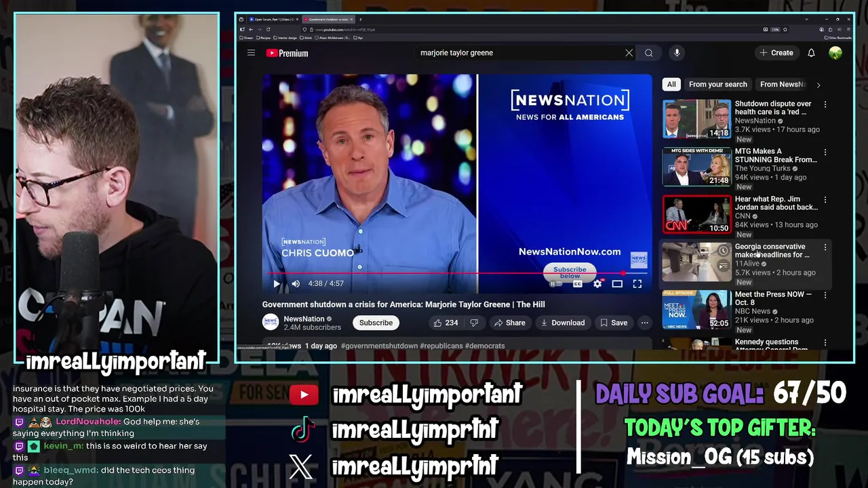Open the Kennedy questions Attorney General video title

coord(771,345)
